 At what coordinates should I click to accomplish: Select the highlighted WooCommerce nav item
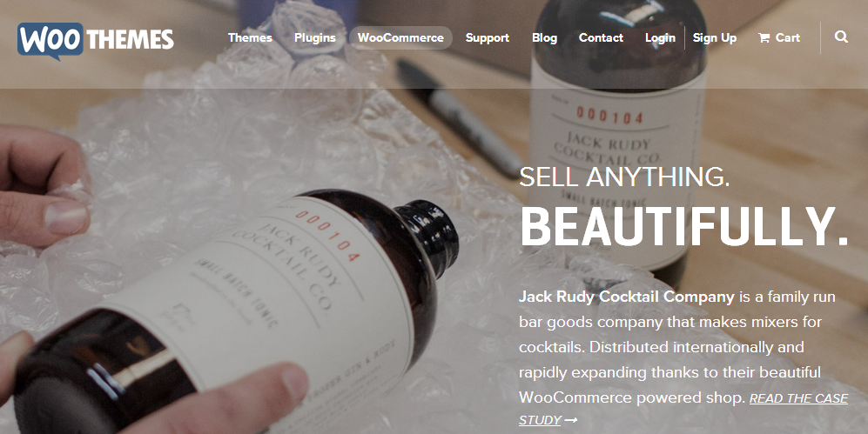pos(400,37)
